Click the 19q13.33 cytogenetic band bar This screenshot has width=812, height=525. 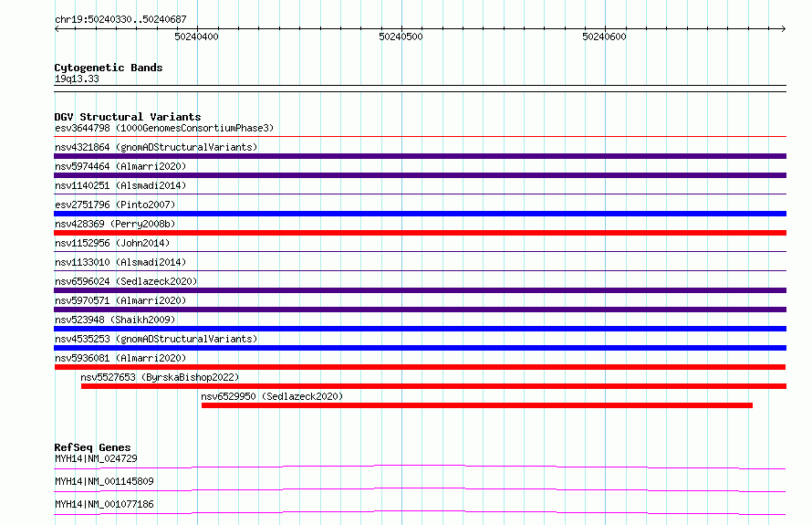[x=420, y=89]
